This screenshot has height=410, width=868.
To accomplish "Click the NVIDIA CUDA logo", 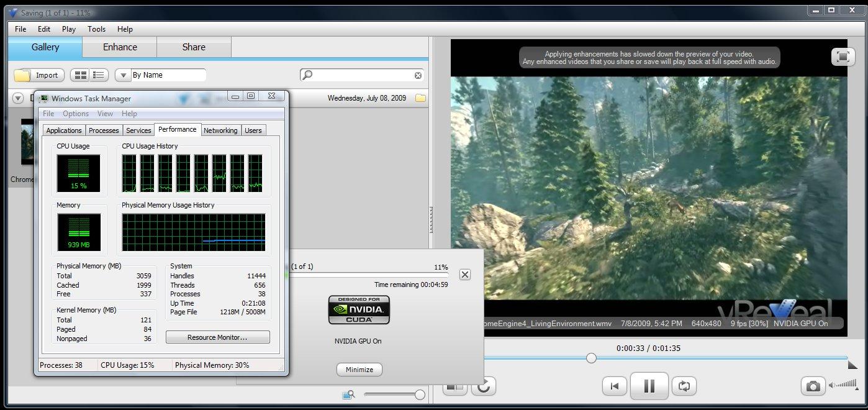I will point(359,310).
